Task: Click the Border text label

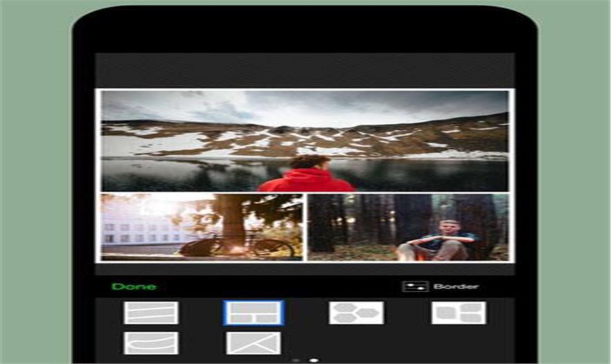Action: [456, 286]
